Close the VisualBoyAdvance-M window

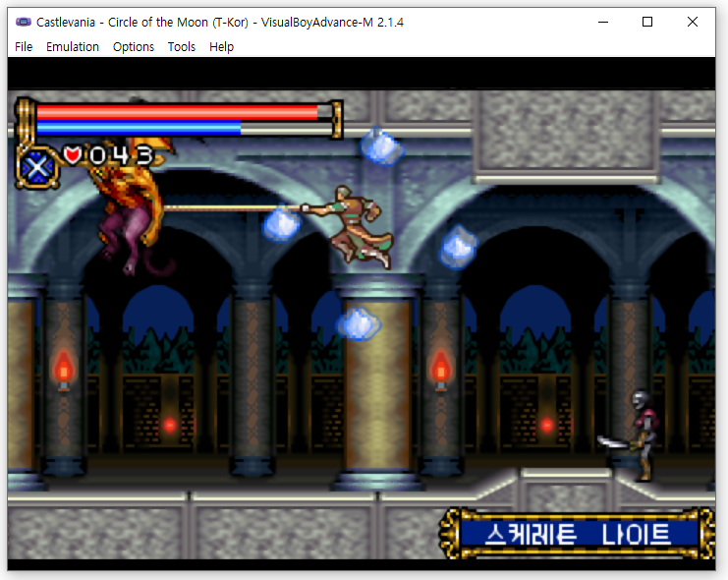coord(693,22)
